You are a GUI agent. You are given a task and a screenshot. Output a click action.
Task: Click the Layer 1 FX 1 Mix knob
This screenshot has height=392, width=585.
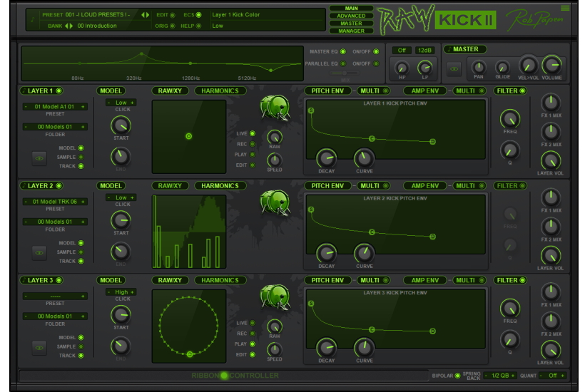(551, 103)
